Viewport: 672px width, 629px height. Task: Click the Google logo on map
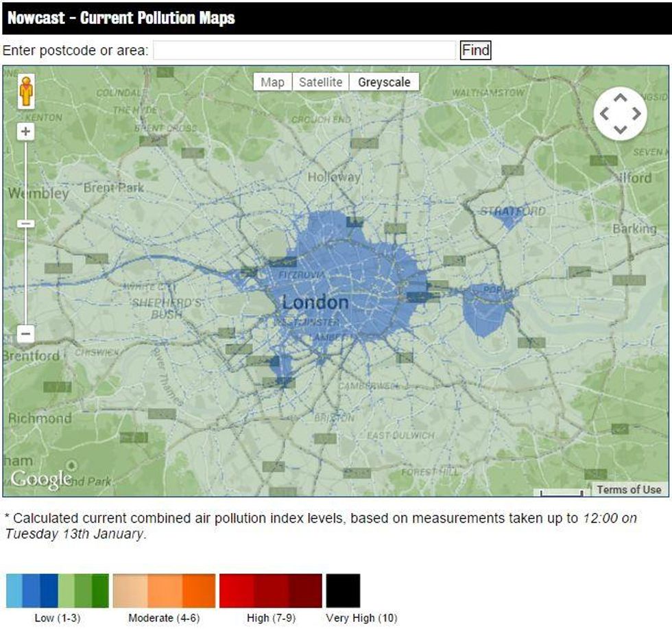point(40,479)
